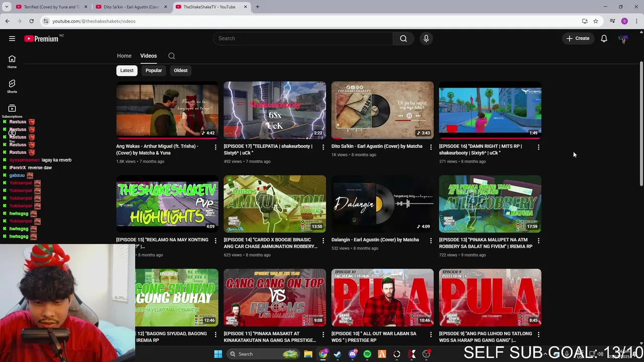Open Chrome three-dot menu
Screen dimensions: 644x362
pos(636,21)
